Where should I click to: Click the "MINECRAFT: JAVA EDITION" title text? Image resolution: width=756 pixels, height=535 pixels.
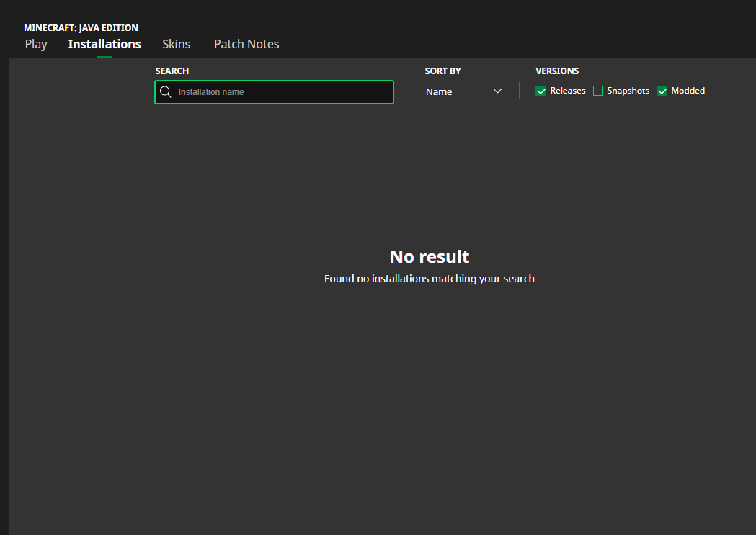pos(81,28)
